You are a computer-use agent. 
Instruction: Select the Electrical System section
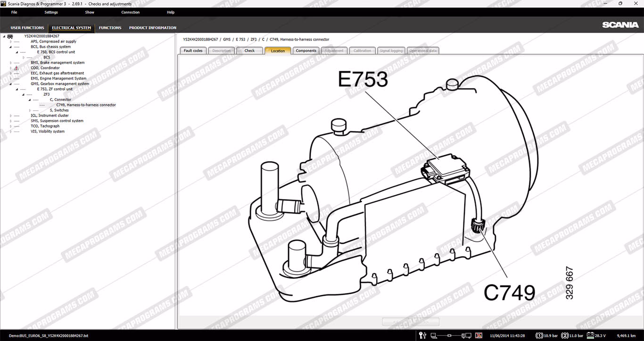click(71, 28)
